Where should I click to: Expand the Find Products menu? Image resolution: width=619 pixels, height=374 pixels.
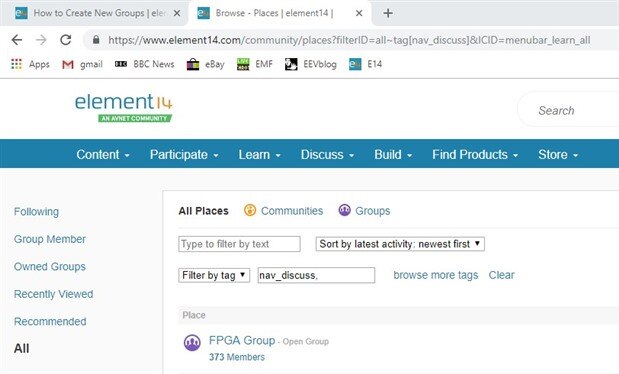click(475, 154)
